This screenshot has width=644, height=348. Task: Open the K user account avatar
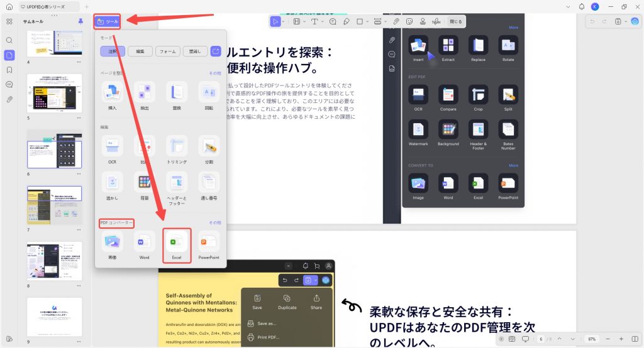click(595, 6)
